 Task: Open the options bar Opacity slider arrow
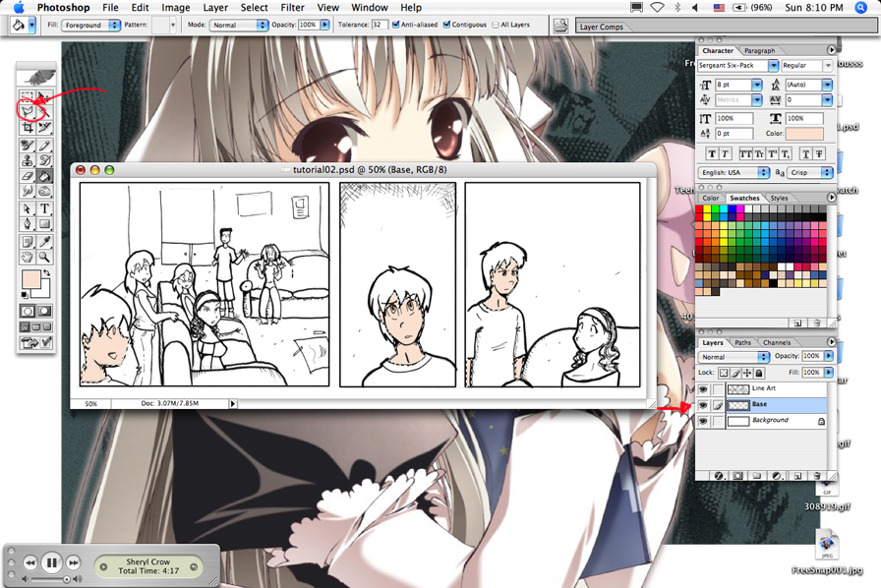coord(324,26)
